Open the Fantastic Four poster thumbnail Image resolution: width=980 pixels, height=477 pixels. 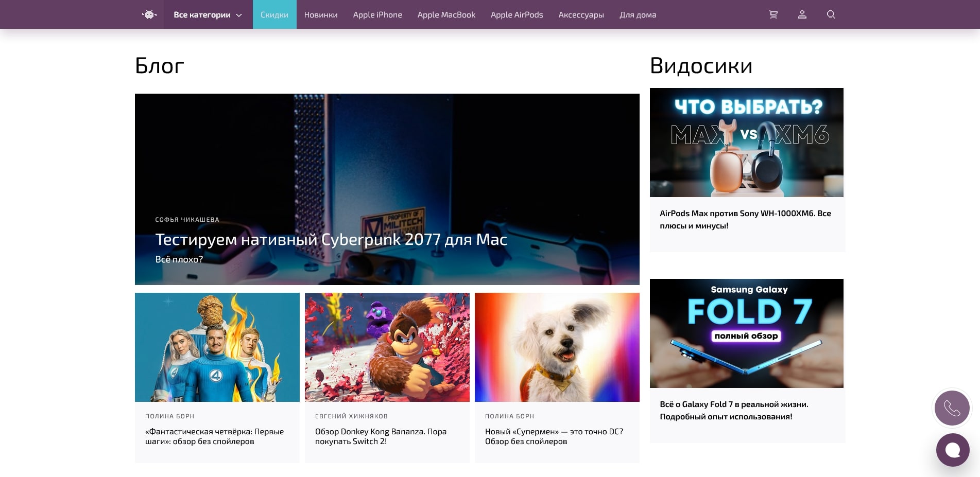[217, 347]
